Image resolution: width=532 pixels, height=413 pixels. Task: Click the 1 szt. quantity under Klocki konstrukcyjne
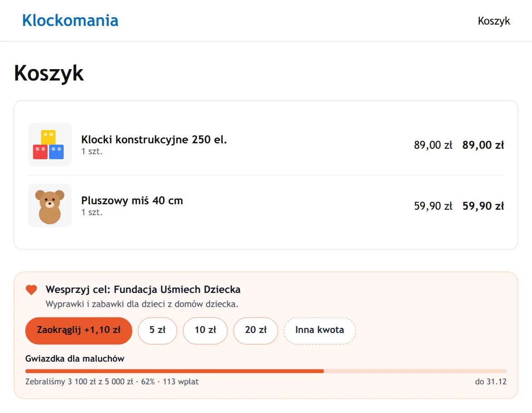pos(92,151)
